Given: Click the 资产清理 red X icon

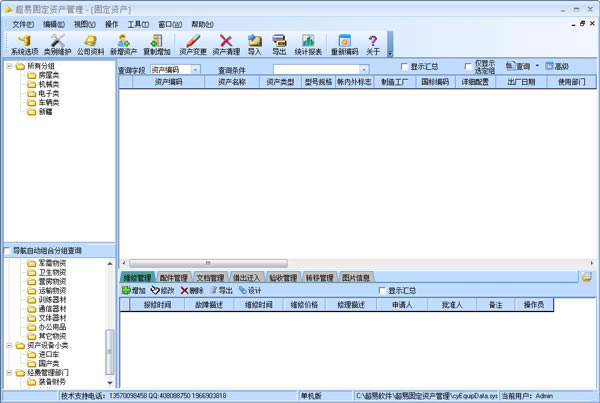Looking at the screenshot, I should [x=226, y=45].
